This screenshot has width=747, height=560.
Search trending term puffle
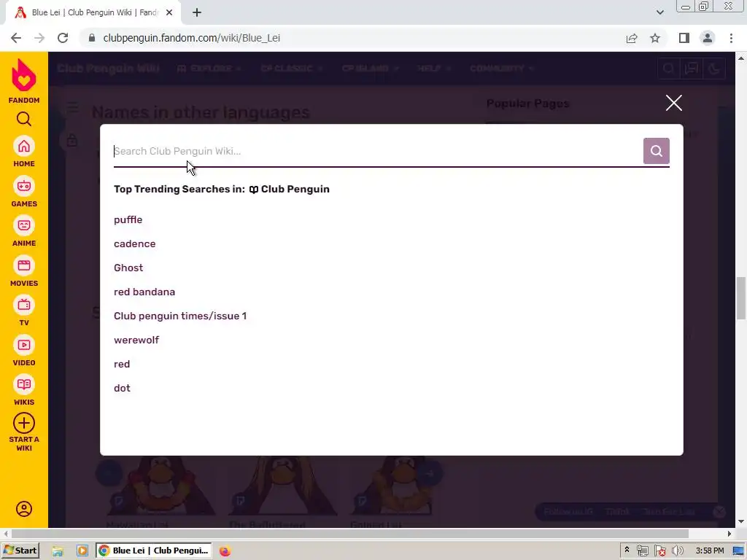pos(128,219)
